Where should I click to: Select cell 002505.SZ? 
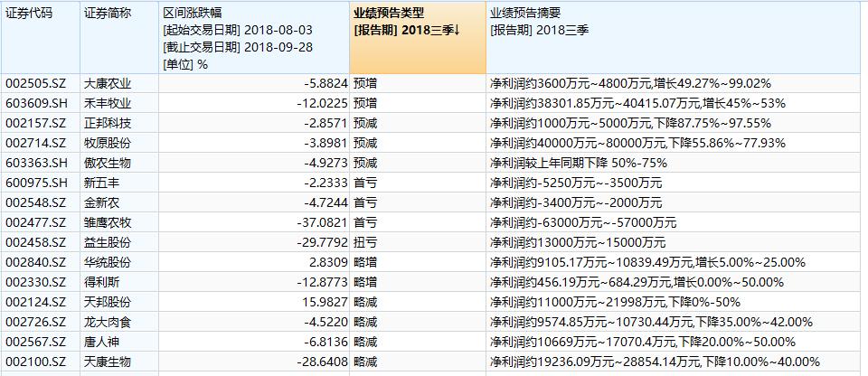tap(41, 84)
